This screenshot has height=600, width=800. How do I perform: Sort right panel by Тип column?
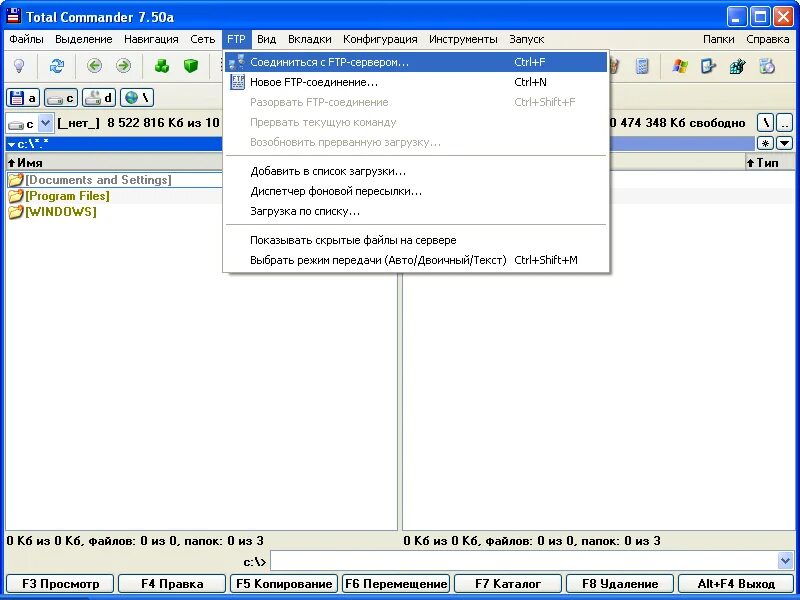[x=768, y=163]
